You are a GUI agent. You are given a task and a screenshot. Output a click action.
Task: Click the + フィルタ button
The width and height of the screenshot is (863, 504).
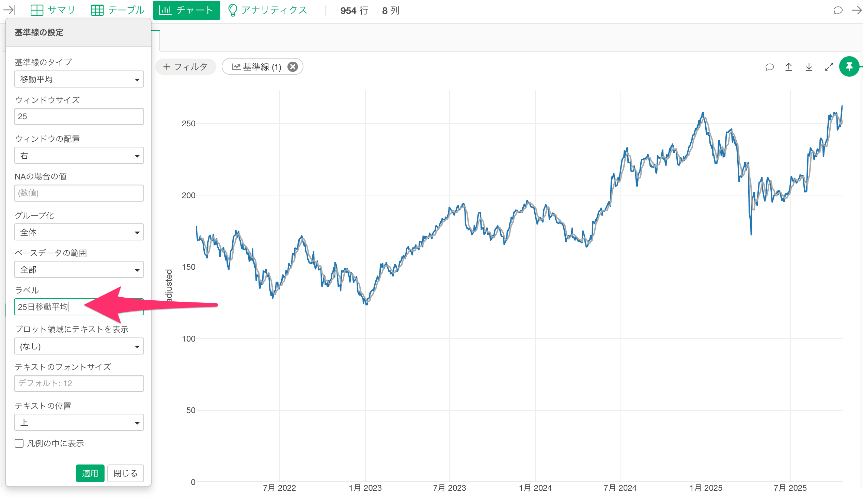click(185, 67)
